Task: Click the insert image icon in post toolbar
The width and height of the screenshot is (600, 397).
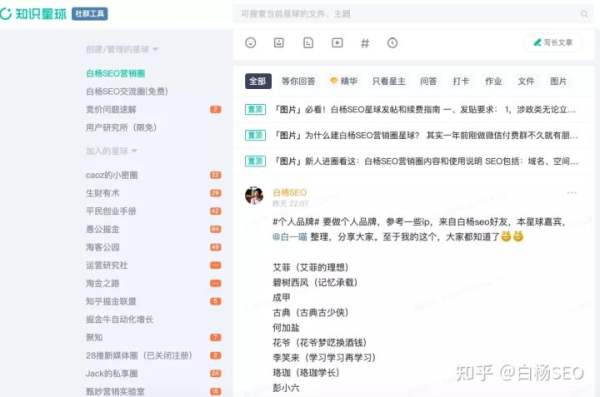Action: [x=279, y=42]
